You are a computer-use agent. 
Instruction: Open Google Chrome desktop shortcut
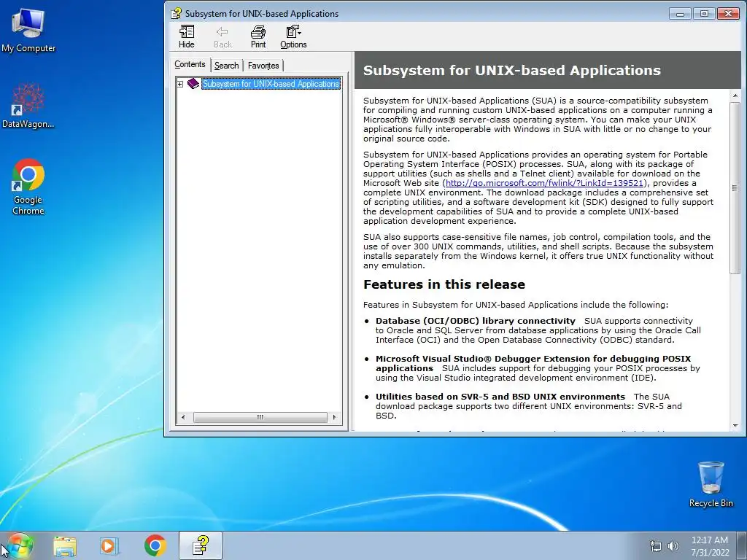click(x=28, y=187)
